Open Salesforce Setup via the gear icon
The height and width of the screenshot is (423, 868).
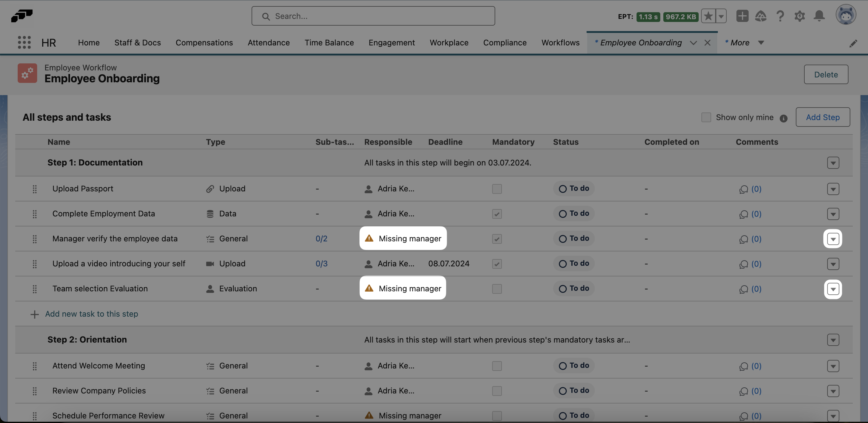click(x=799, y=16)
